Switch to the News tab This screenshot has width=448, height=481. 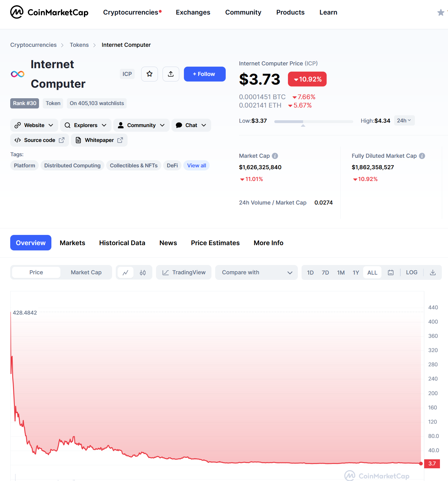click(x=168, y=243)
